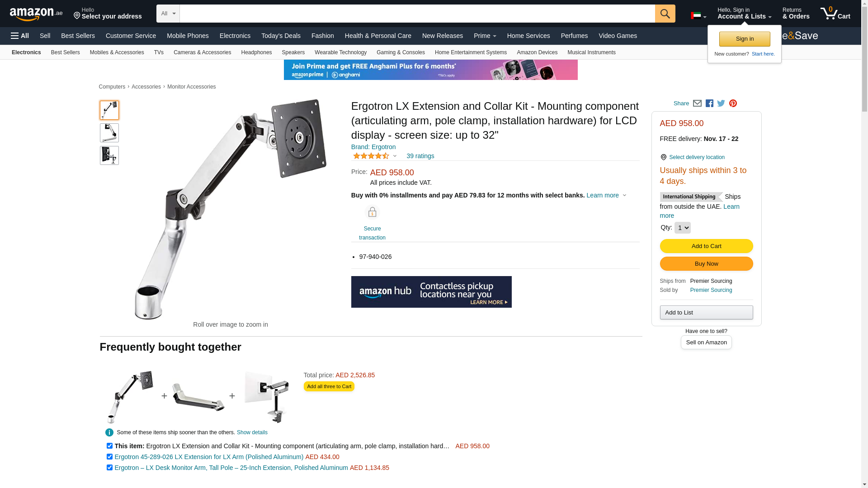The image size is (868, 488).
Task: Focus the Amazon search text field
Action: click(x=417, y=14)
